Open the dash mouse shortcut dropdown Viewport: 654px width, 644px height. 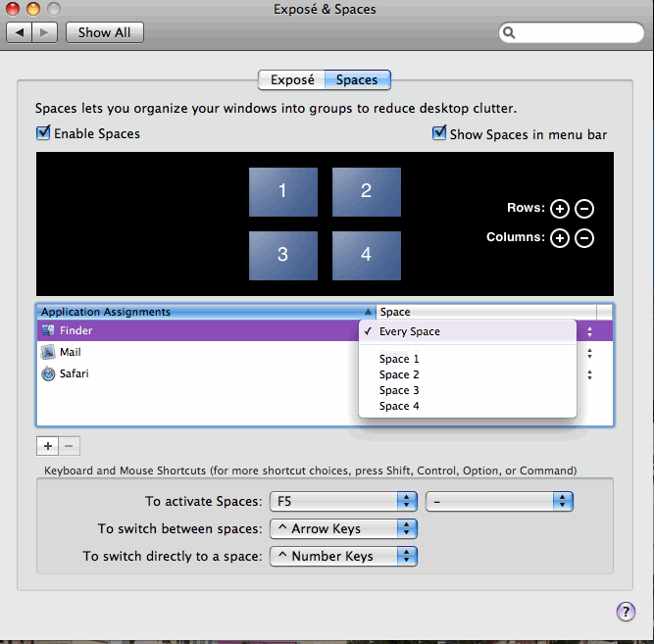(x=499, y=501)
